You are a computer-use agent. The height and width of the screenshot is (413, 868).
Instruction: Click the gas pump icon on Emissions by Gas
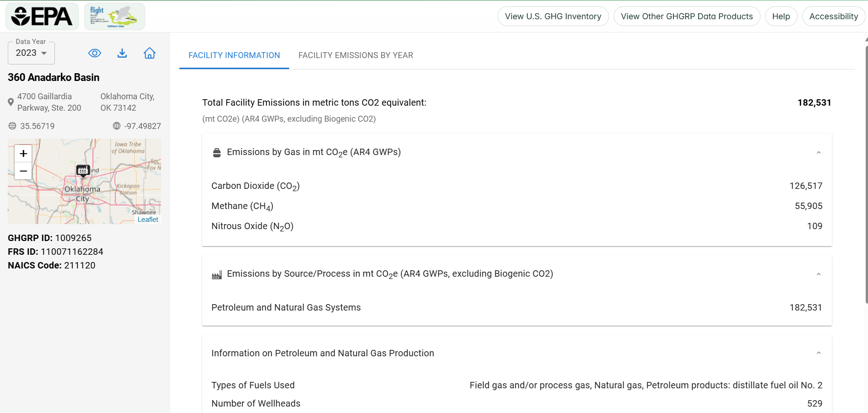216,152
